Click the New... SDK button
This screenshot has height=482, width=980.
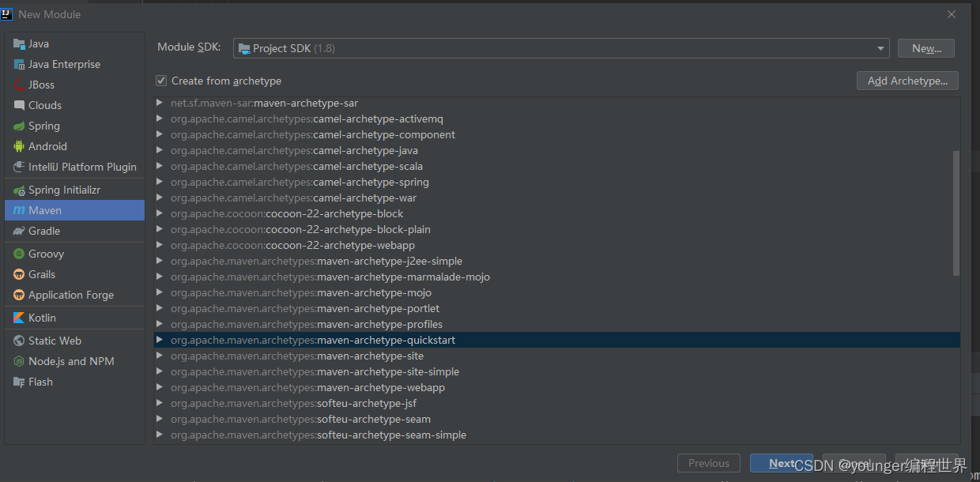tap(926, 48)
